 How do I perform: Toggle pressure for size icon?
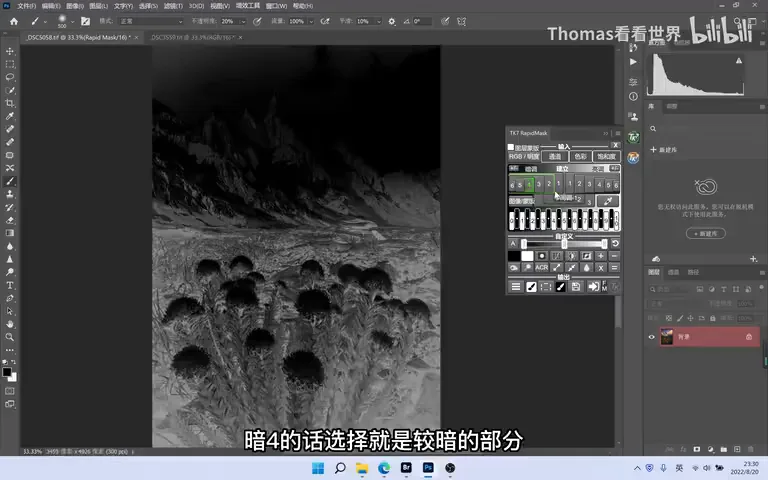click(445, 22)
